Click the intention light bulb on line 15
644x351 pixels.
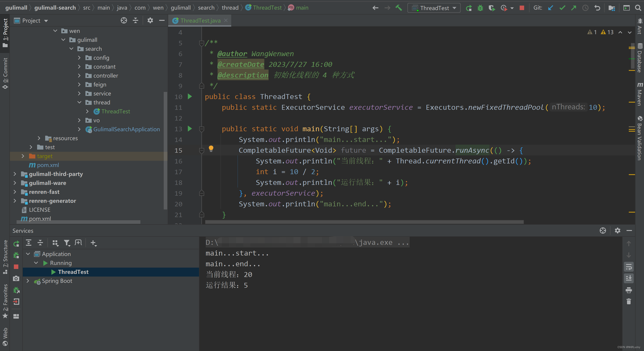tap(211, 149)
